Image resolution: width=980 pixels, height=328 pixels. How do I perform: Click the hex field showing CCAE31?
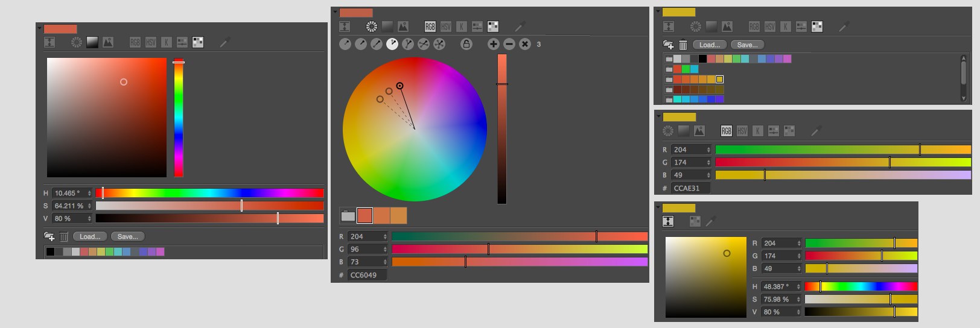pyautogui.click(x=690, y=188)
